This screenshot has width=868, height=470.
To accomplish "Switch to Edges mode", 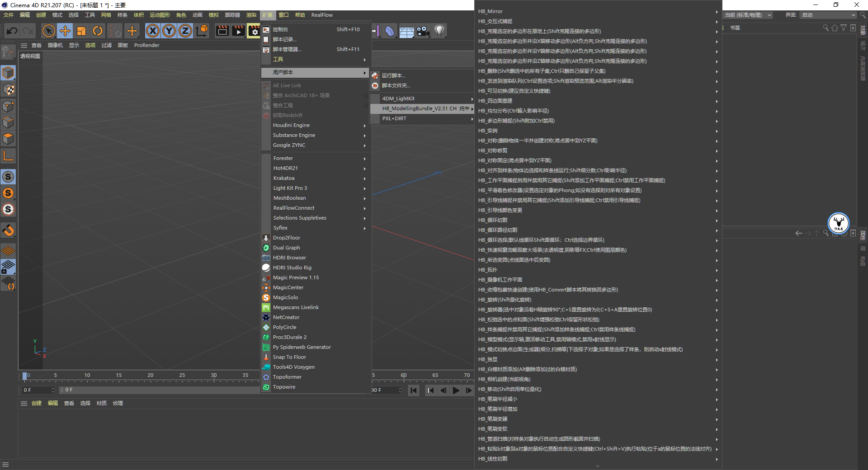I will [x=8, y=122].
